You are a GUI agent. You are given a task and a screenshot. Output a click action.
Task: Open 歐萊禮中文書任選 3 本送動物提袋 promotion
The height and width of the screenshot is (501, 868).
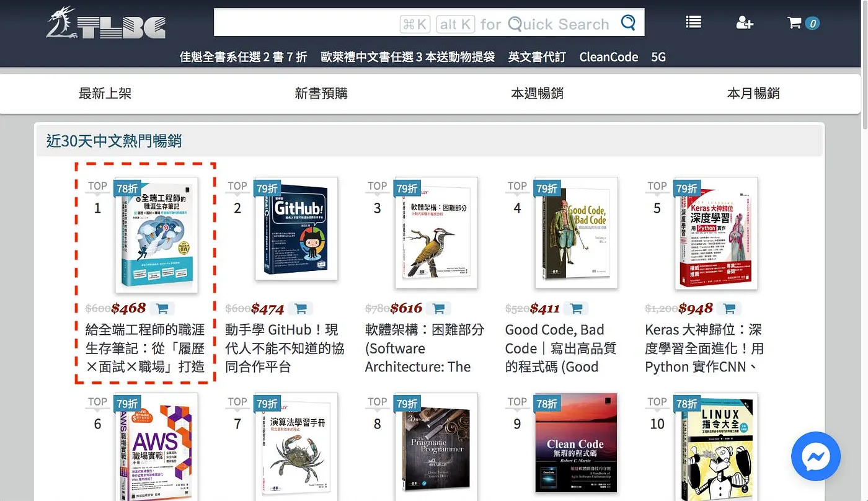coord(408,57)
